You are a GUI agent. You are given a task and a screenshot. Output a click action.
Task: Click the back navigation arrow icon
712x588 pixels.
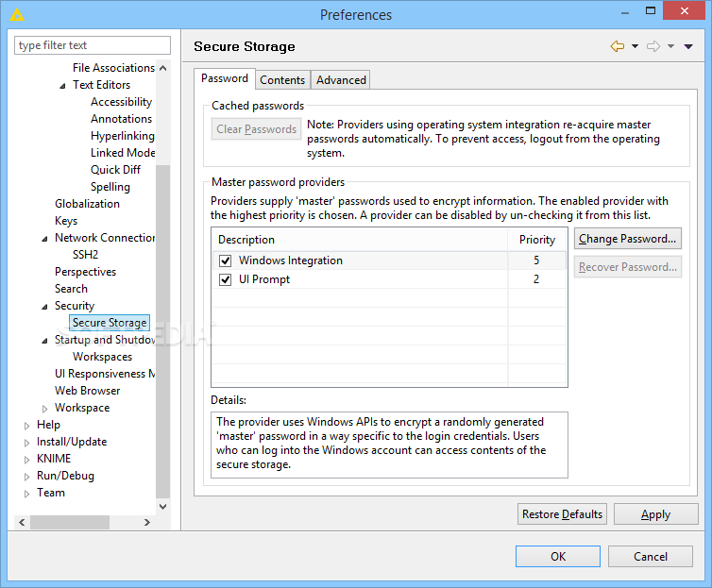(x=618, y=46)
